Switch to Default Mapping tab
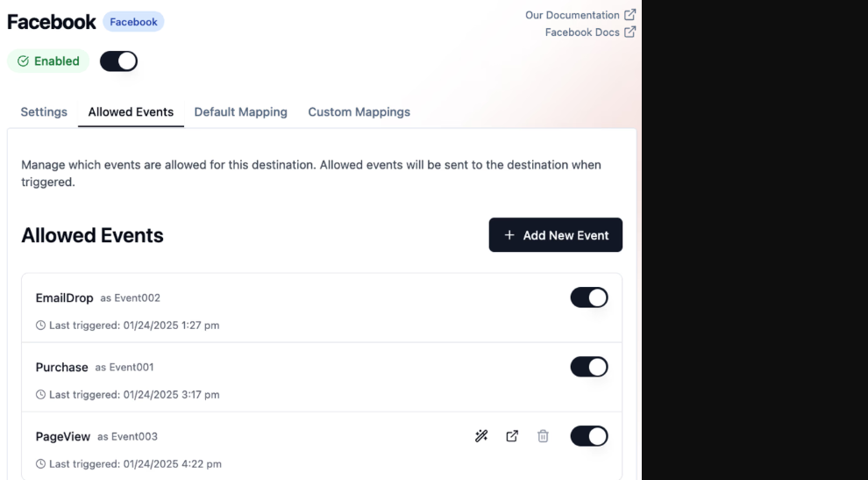The width and height of the screenshot is (868, 480). click(x=240, y=112)
